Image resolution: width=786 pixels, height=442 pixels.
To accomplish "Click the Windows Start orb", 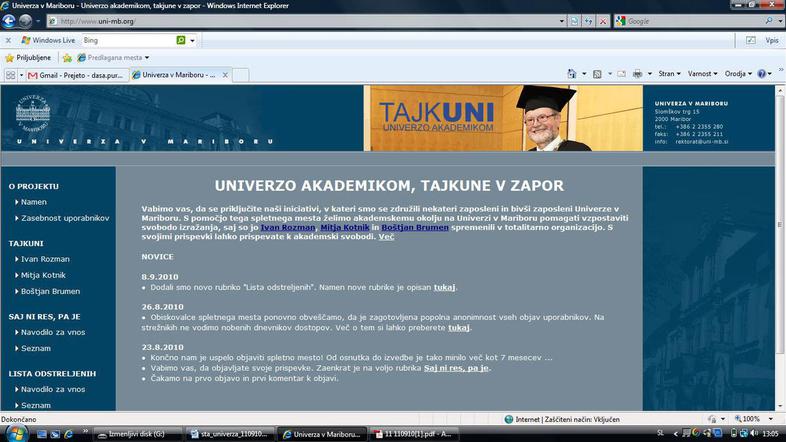I will 15,433.
